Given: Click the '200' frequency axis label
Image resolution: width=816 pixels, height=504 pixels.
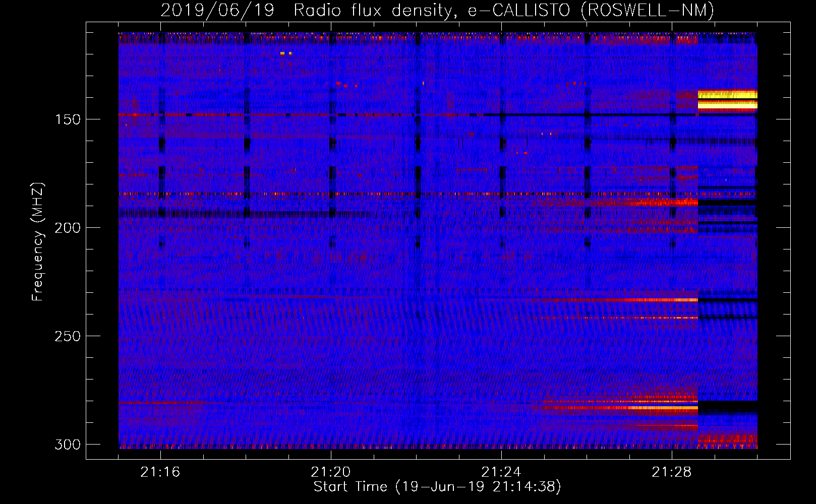Looking at the screenshot, I should [x=68, y=228].
